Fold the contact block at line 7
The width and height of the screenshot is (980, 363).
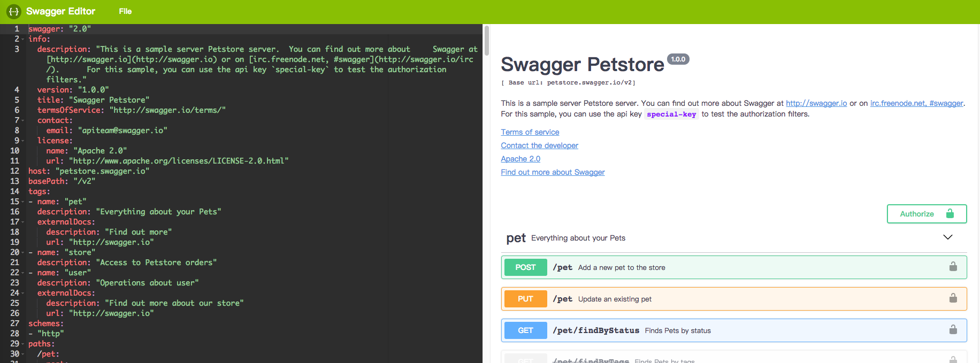(x=23, y=120)
